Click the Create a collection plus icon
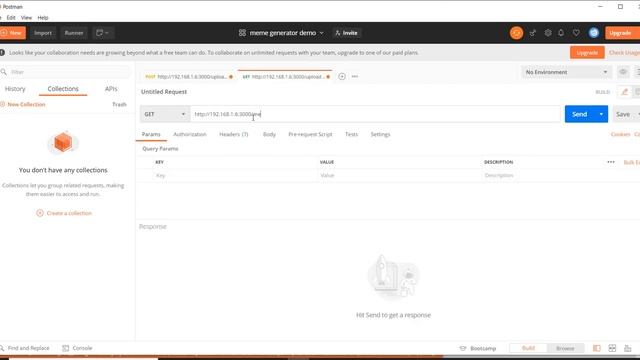Viewport: 640px width, 360px height. [40, 213]
